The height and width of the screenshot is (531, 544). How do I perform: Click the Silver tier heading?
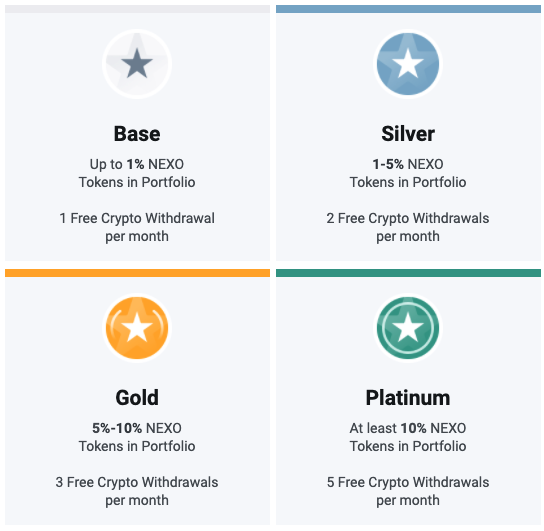(408, 134)
